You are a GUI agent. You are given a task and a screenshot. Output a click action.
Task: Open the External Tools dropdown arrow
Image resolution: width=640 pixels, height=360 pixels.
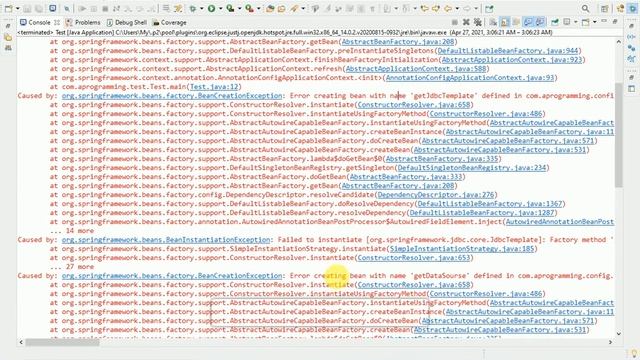[x=259, y=9]
